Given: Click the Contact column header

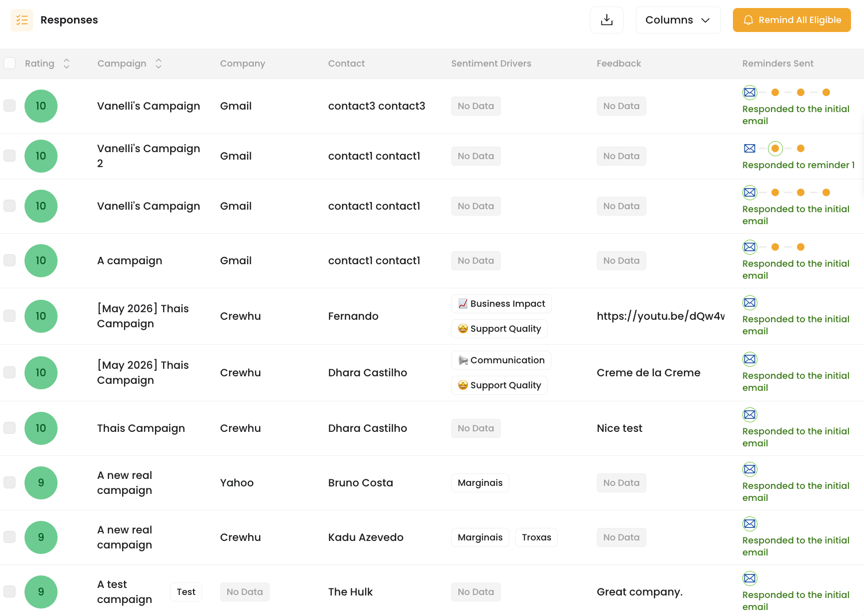Looking at the screenshot, I should [346, 64].
